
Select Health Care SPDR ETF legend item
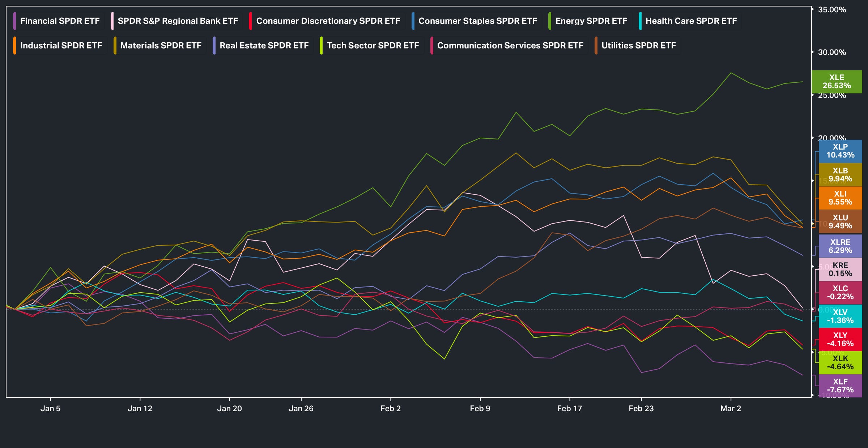691,21
